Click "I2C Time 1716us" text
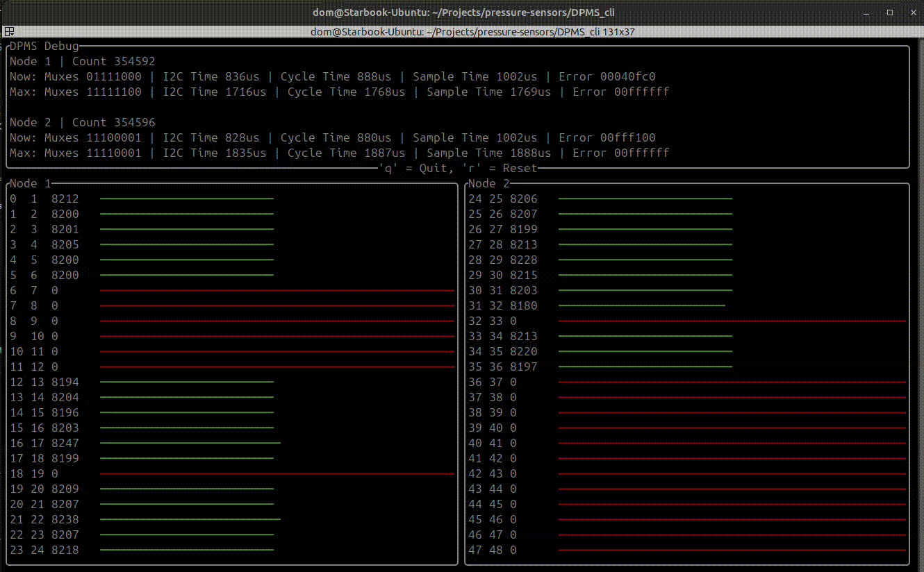 click(215, 92)
